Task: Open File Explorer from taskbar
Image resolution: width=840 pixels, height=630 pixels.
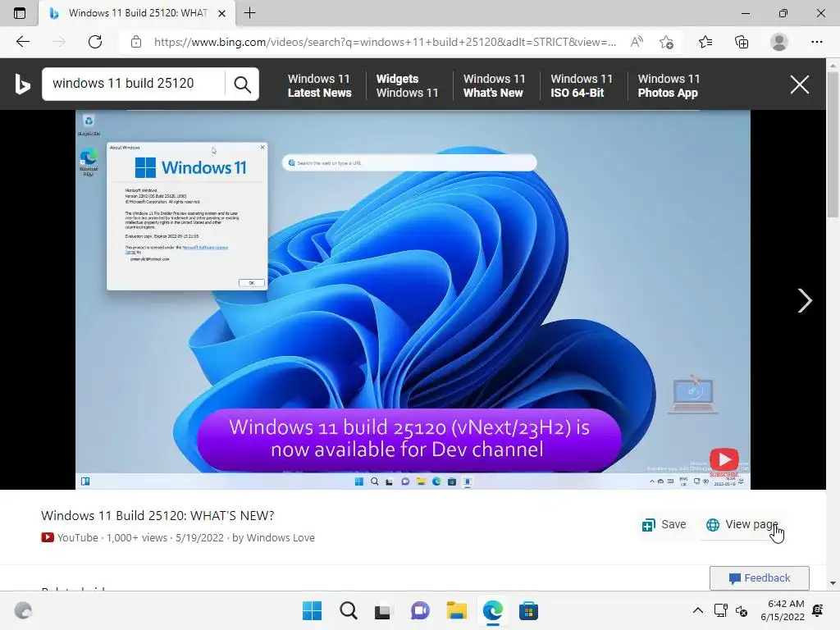Action: 456,610
